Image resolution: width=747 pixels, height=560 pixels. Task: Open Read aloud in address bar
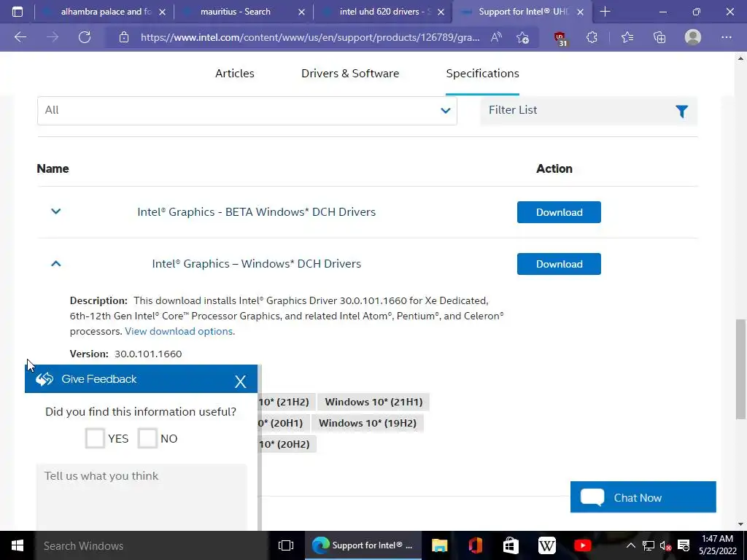pyautogui.click(x=496, y=37)
